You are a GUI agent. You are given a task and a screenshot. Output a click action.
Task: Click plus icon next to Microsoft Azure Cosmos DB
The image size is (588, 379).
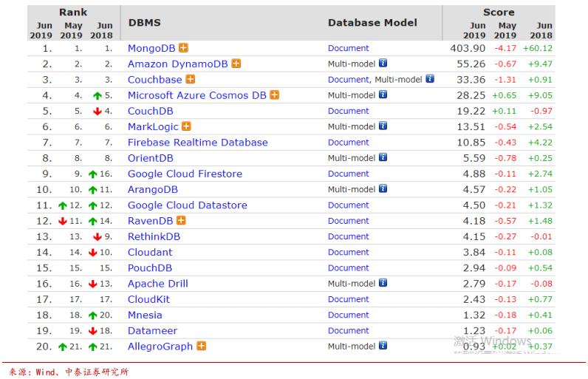(275, 95)
